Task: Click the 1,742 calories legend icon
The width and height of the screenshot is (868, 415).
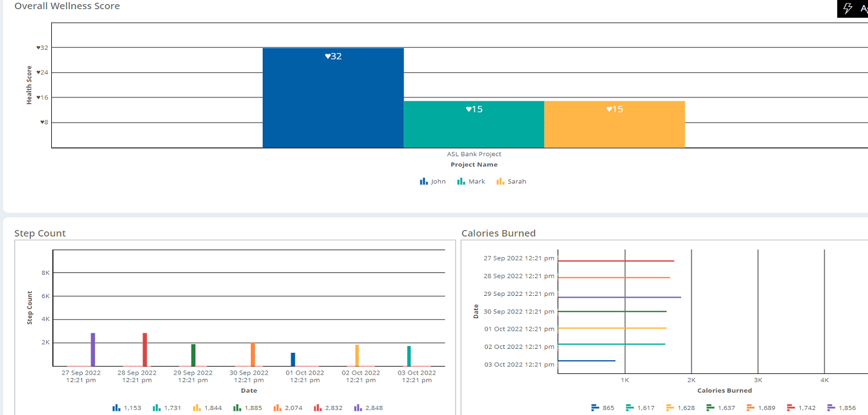Action: (791, 408)
